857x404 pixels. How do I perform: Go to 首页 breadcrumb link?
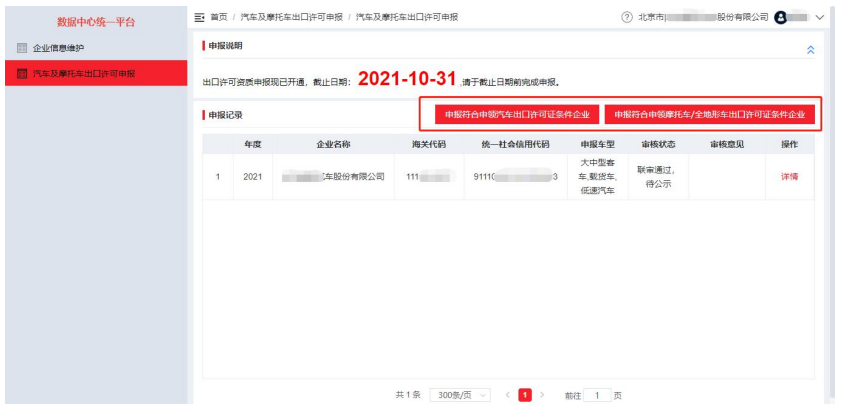[x=219, y=17]
